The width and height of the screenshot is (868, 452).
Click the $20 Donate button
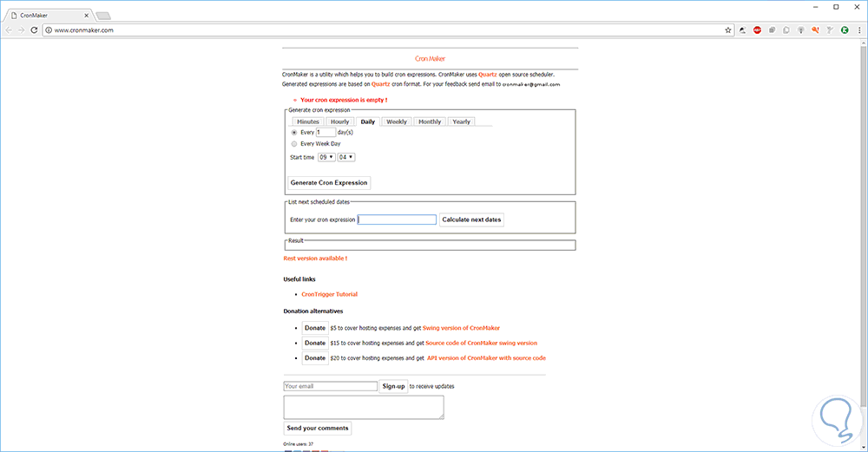(315, 358)
